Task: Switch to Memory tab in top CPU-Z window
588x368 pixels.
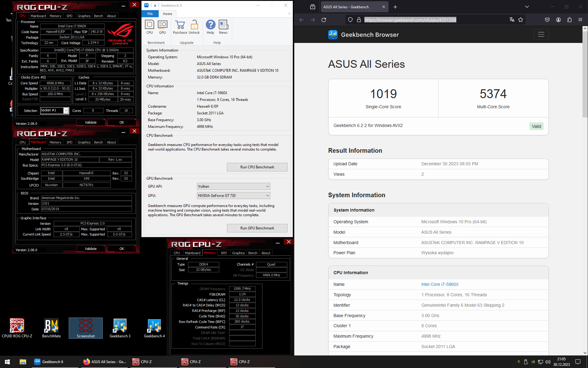Action: [x=55, y=16]
